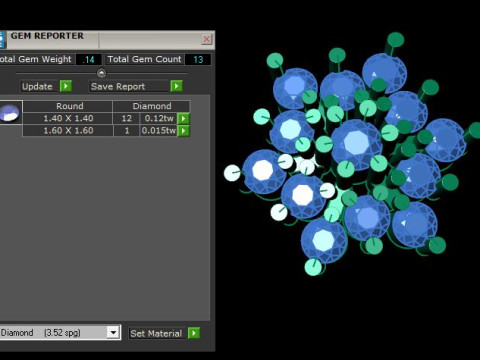The width and height of the screenshot is (480, 360).
Task: Select the 1.40 X 1.40 size cell
Action: tap(68, 118)
